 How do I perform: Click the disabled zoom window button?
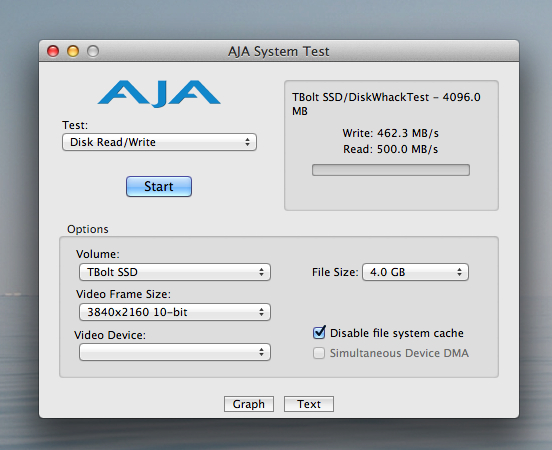93,51
